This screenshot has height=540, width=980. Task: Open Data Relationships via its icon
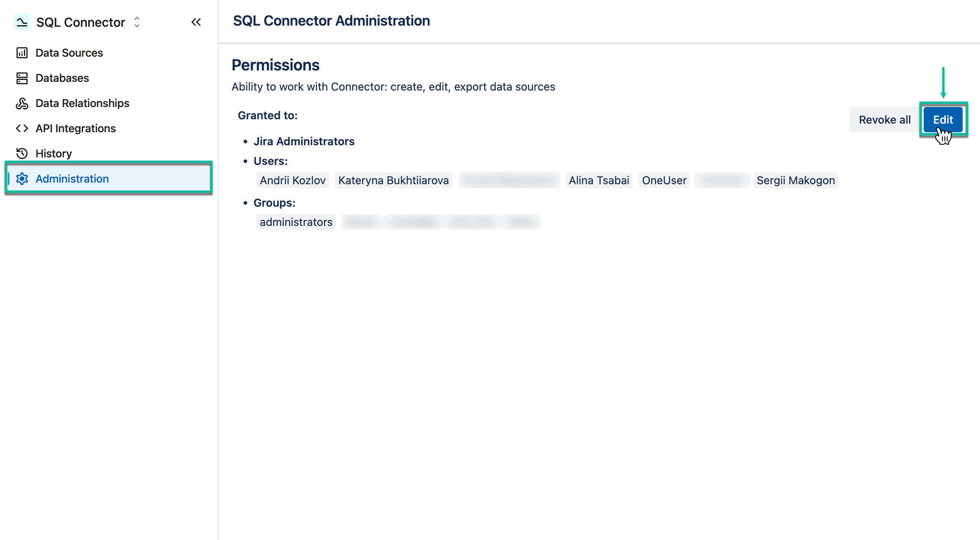(x=22, y=103)
